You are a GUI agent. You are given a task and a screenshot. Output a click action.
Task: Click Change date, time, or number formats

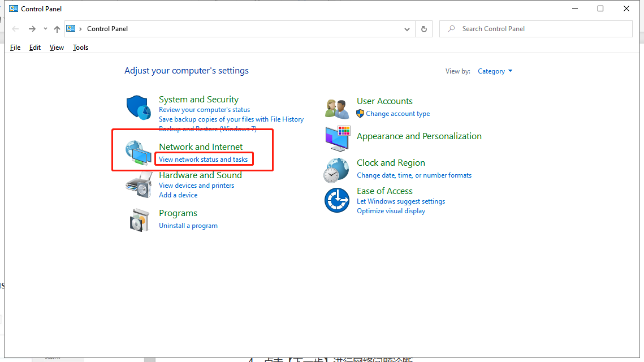point(414,175)
